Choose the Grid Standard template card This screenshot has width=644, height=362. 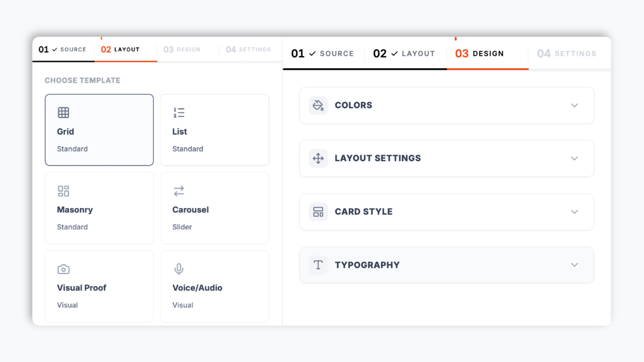(99, 130)
